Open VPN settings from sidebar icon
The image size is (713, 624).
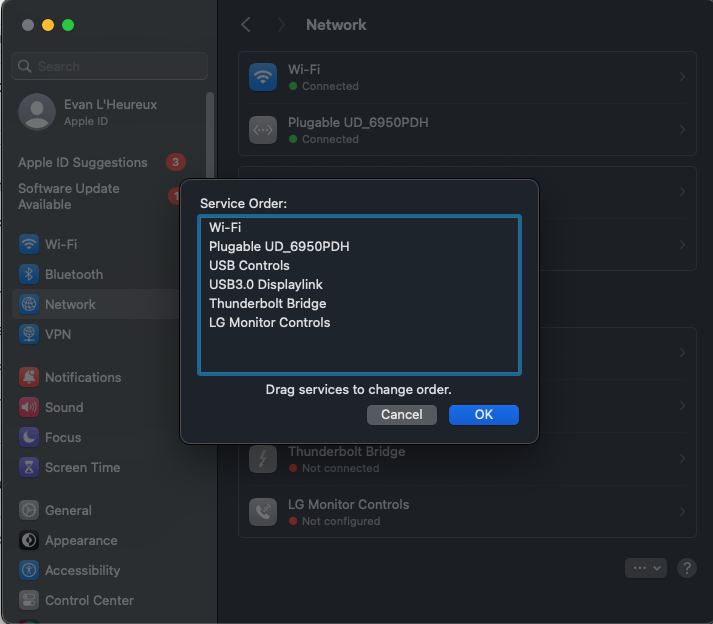click(29, 334)
